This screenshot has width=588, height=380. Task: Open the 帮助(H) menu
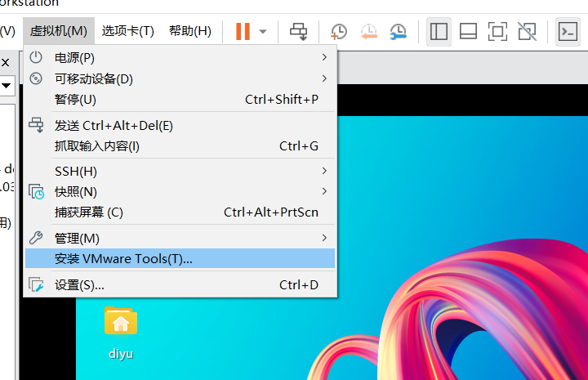pyautogui.click(x=190, y=31)
